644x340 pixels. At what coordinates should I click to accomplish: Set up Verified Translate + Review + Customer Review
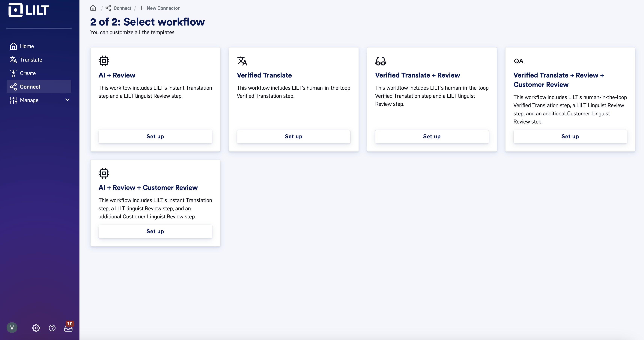pos(570,136)
